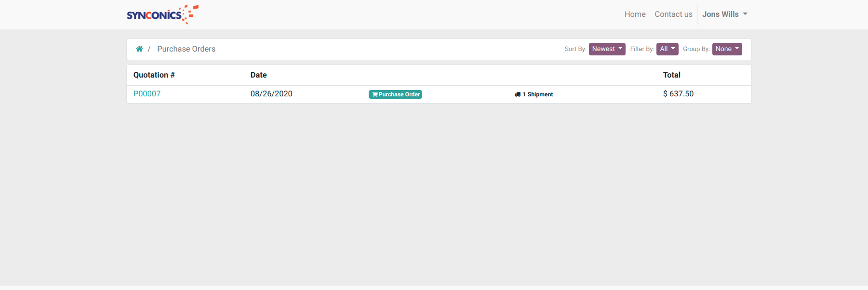Click the 08/26/2020 date cell
Screen dimensions: 868x290
(271, 94)
